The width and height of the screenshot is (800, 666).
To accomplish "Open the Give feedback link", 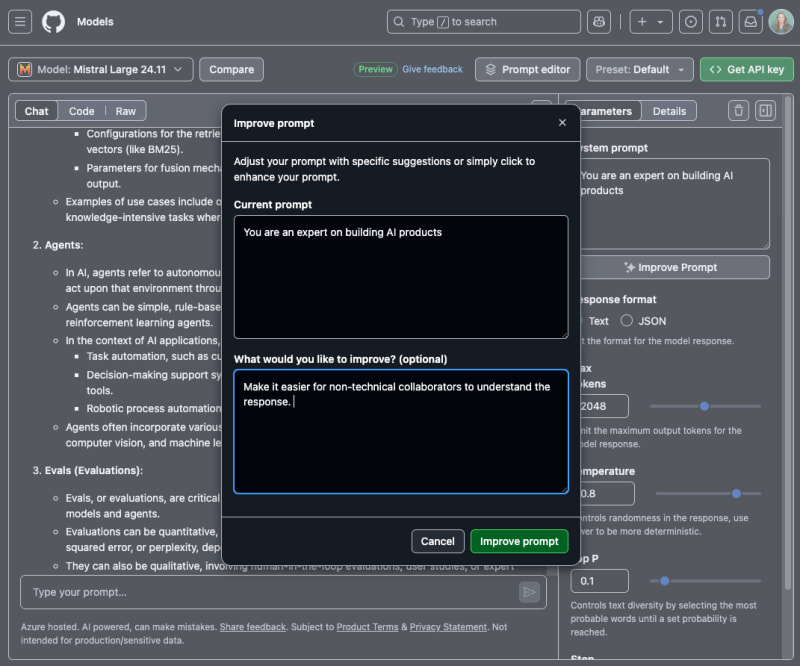I will tap(432, 70).
